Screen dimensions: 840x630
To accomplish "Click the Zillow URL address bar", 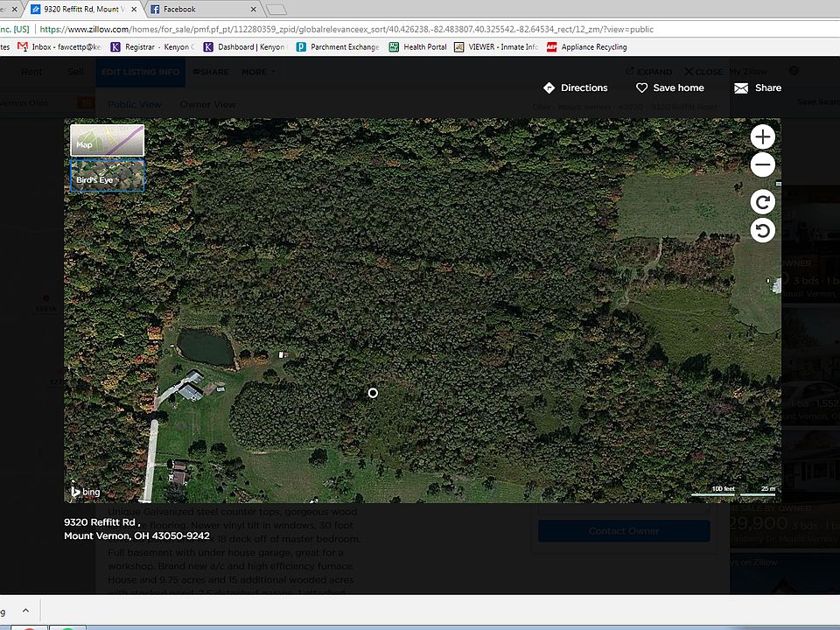I will (346, 30).
